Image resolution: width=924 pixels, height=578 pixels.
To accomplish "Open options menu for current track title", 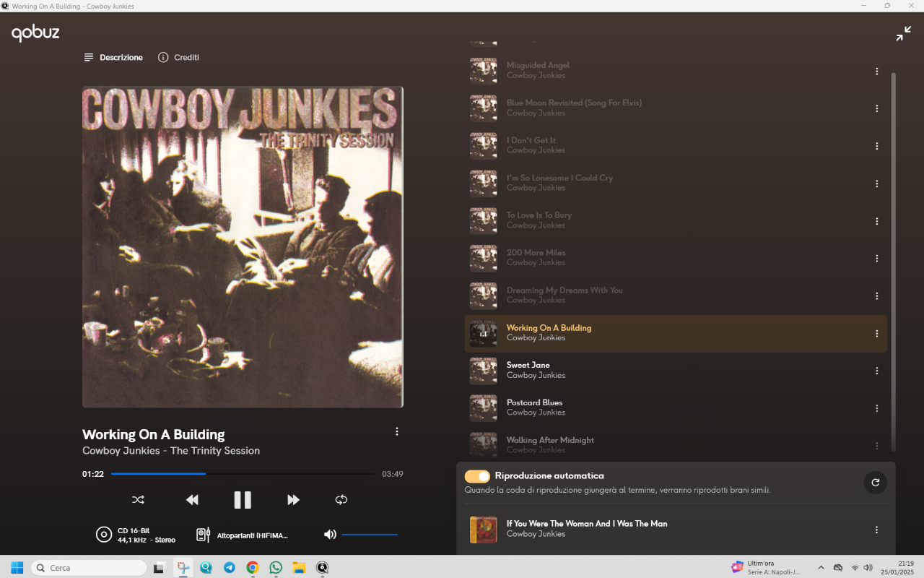I will pos(396,431).
